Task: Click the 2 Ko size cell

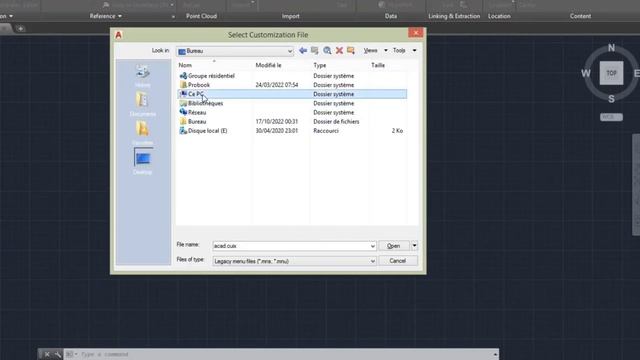Action: [x=398, y=131]
